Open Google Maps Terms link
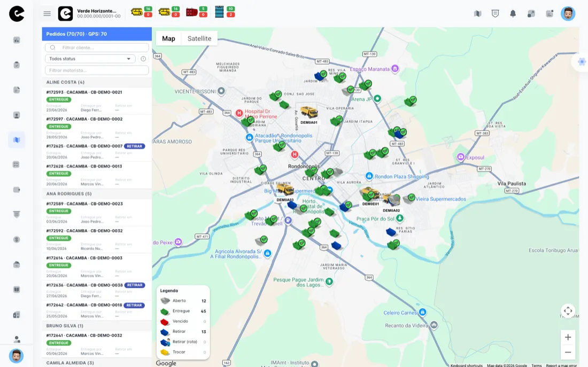This screenshot has width=588, height=367. [x=536, y=365]
